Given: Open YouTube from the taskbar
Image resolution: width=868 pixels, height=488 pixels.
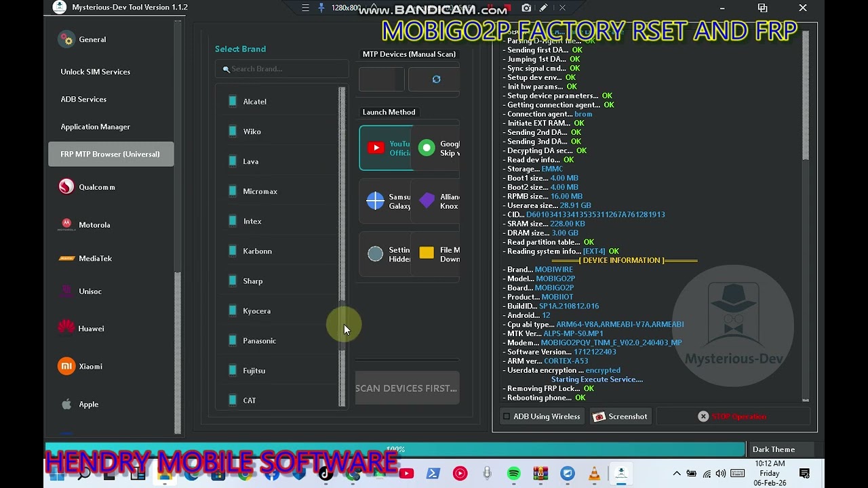Looking at the screenshot, I should coord(406,473).
